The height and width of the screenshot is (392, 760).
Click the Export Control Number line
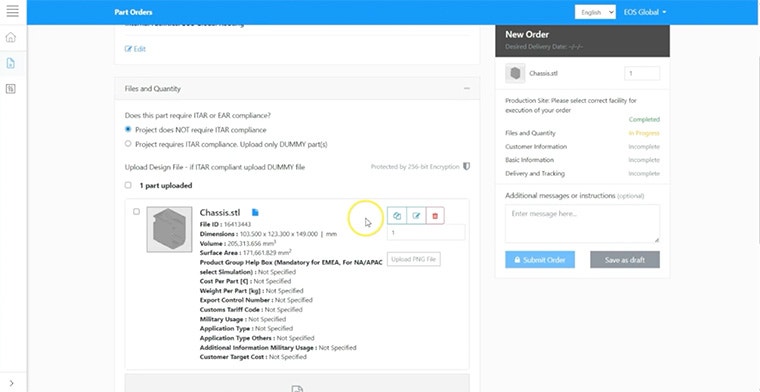tap(256, 300)
